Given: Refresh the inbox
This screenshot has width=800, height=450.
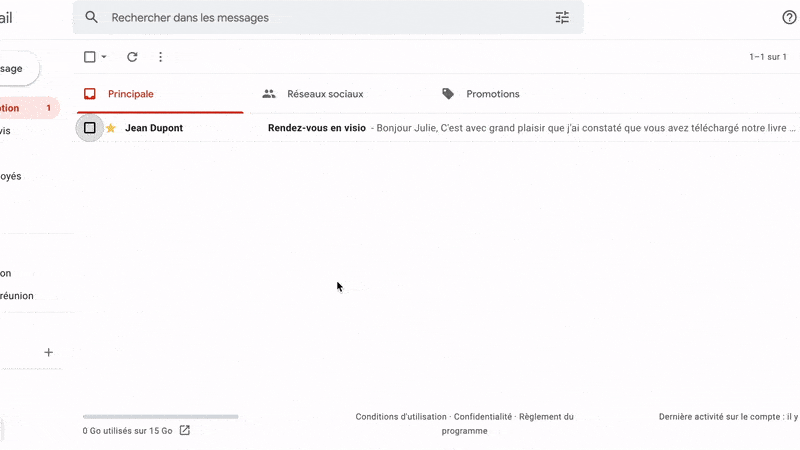Looking at the screenshot, I should coord(132,57).
